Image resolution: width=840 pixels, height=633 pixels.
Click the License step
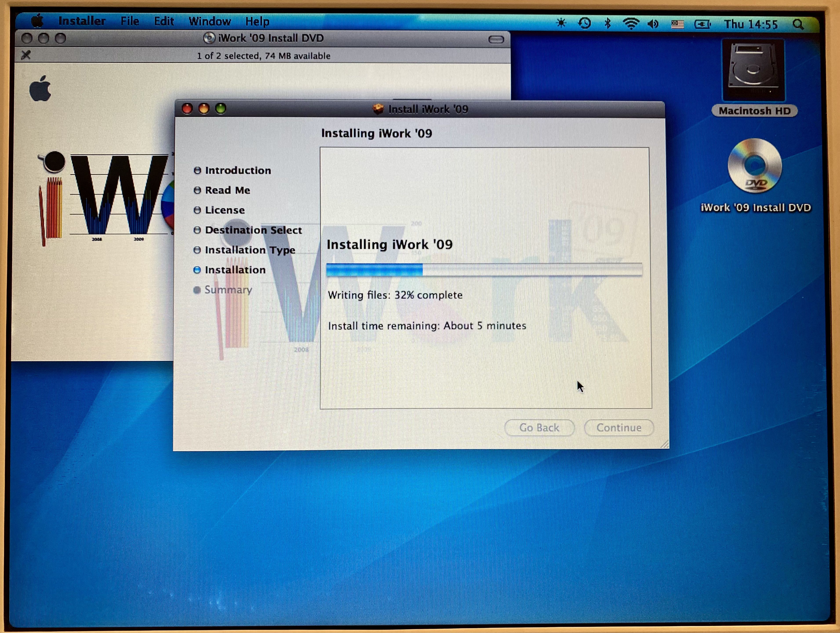pyautogui.click(x=219, y=210)
